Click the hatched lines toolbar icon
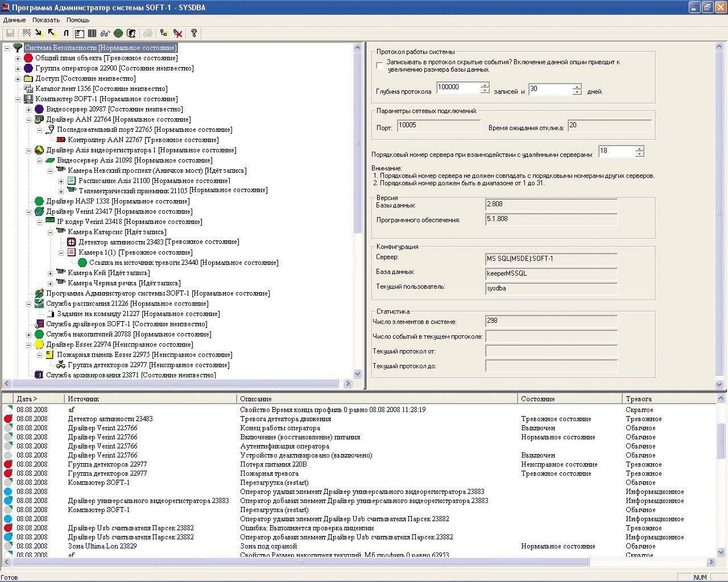The width and height of the screenshot is (728, 582). pos(26,34)
